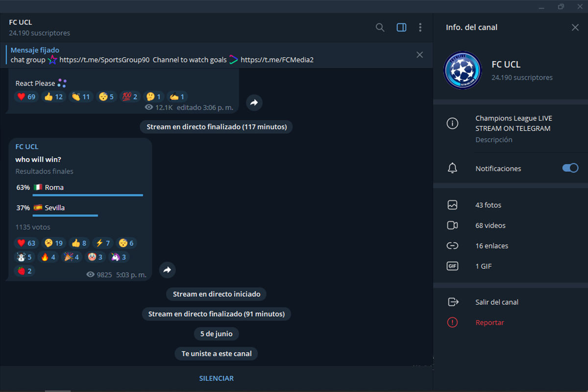
Task: Forward the poll message using its arrow
Action: (x=167, y=269)
